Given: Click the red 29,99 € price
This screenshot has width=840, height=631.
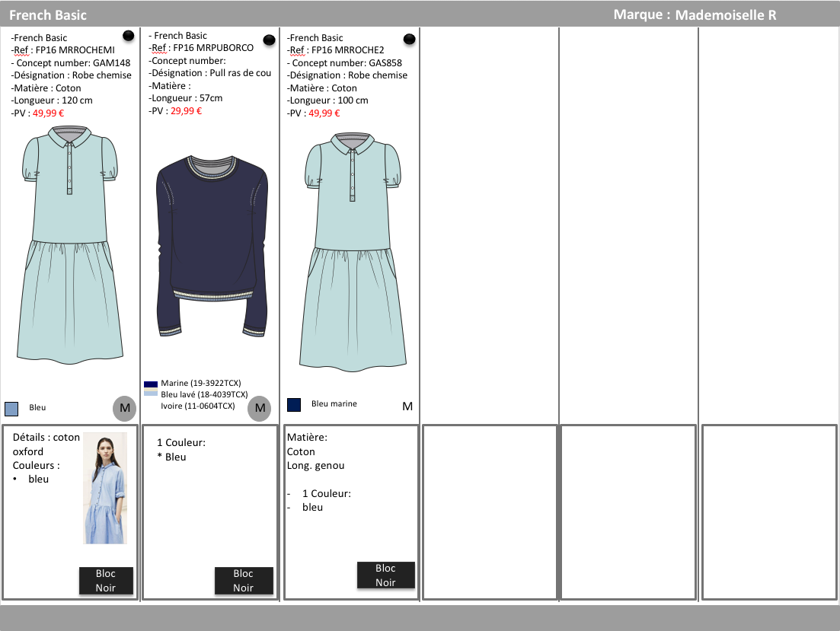Looking at the screenshot, I should tap(186, 111).
